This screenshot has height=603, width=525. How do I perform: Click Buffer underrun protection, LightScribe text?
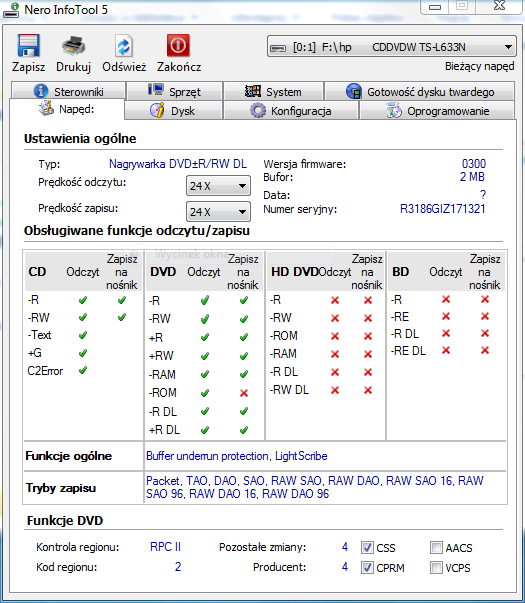pyautogui.click(x=237, y=456)
